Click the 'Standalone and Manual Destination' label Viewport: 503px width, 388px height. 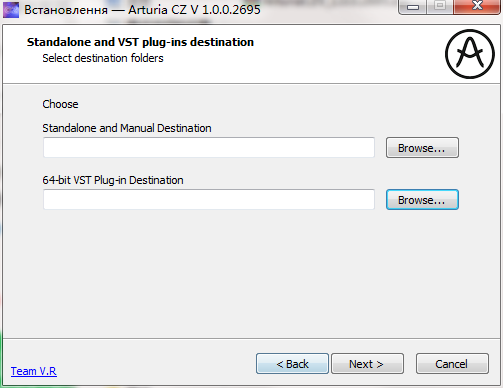pos(127,128)
